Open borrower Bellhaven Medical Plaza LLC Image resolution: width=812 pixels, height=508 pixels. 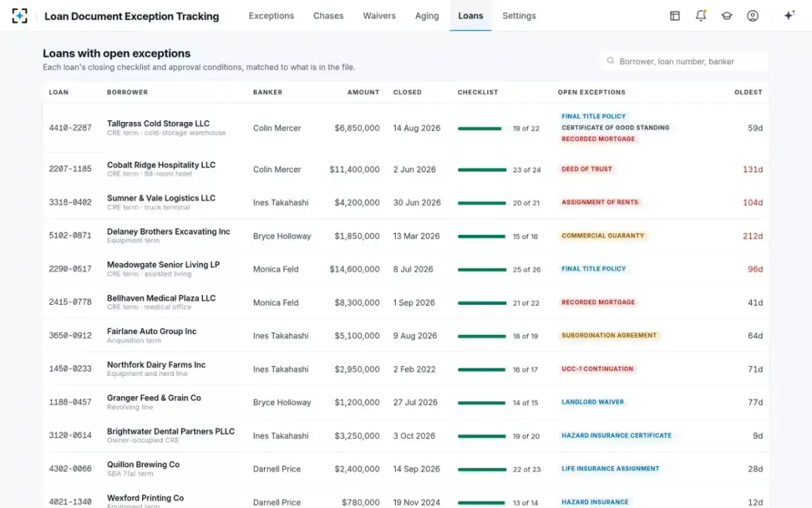tap(161, 297)
